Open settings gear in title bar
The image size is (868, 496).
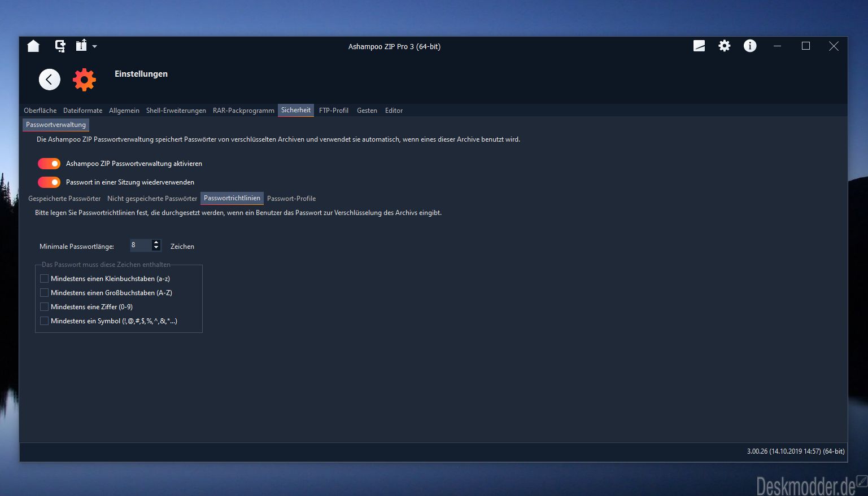pyautogui.click(x=725, y=46)
